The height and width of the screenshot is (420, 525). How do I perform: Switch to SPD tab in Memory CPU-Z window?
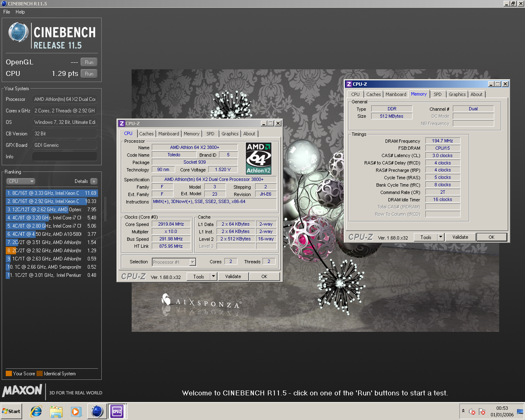[x=438, y=94]
